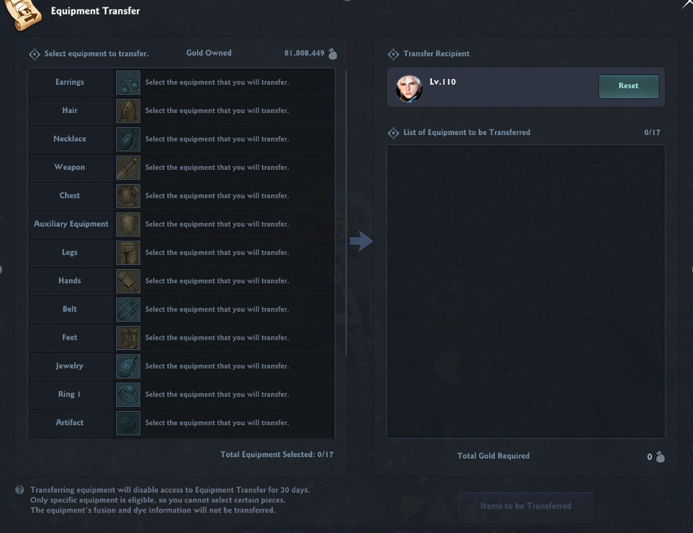Click the Hair helmet slot icon
This screenshot has width=693, height=533.
tap(128, 111)
